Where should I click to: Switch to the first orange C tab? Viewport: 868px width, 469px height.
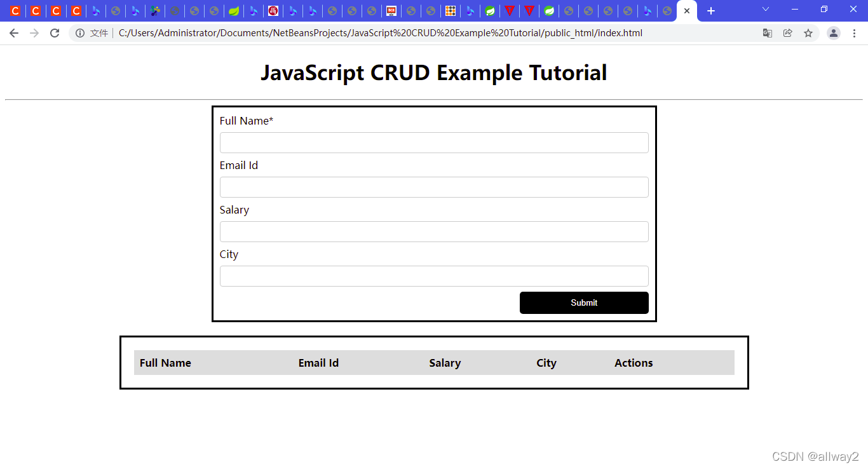click(15, 11)
